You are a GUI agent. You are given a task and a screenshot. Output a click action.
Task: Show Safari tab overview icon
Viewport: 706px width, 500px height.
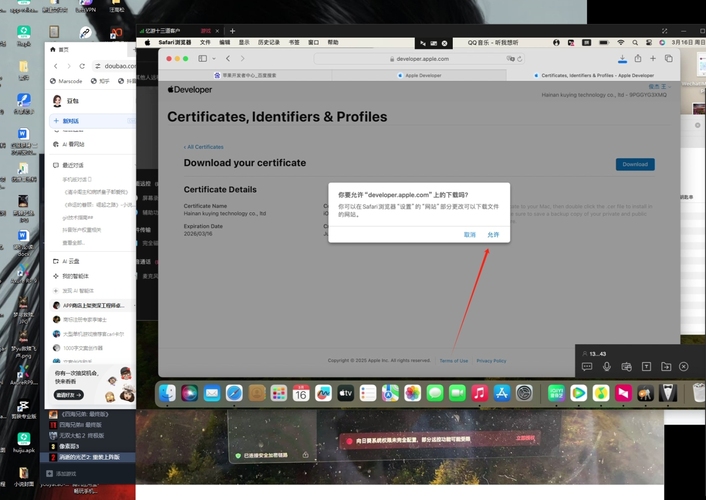(669, 59)
